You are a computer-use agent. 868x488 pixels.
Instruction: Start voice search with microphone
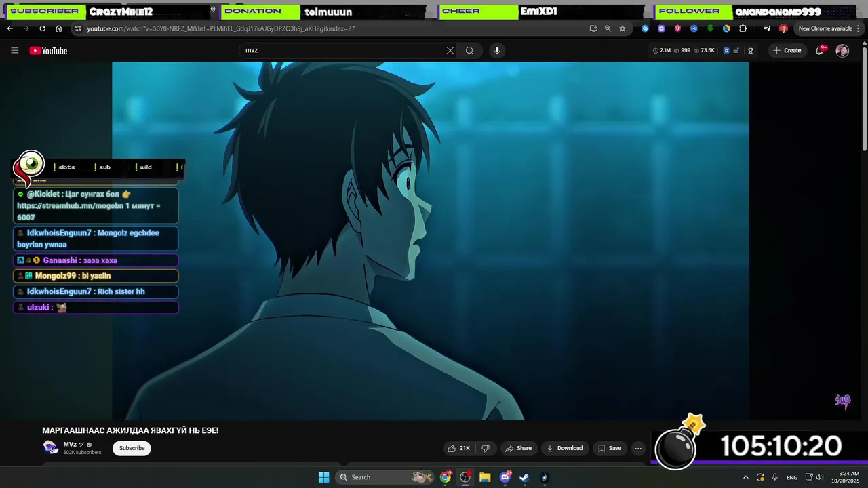click(x=497, y=50)
